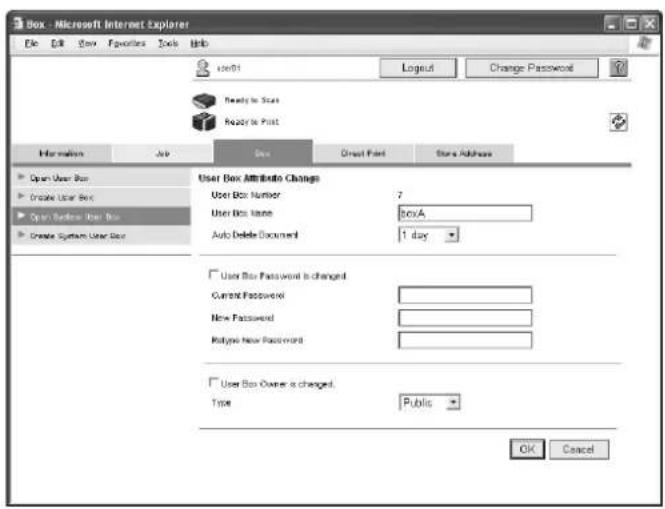Enable User Box Password is changed checkbox
Screen dimensions: 665x509
(x=213, y=275)
